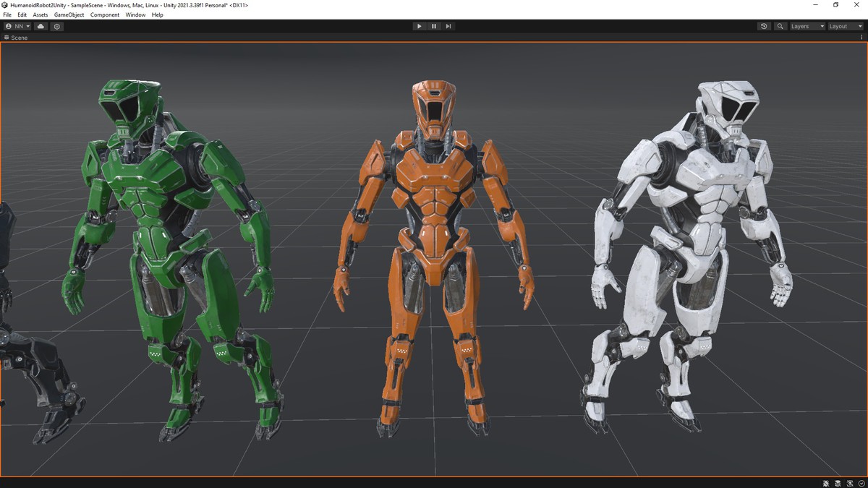Open the GameObject menu

[69, 14]
